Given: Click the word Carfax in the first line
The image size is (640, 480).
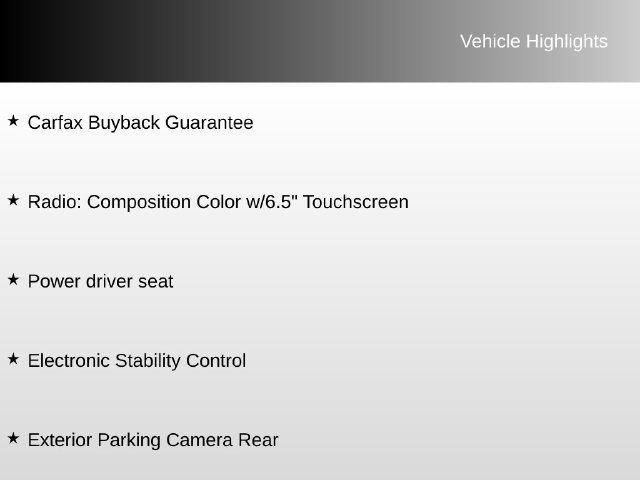Looking at the screenshot, I should pos(55,123).
